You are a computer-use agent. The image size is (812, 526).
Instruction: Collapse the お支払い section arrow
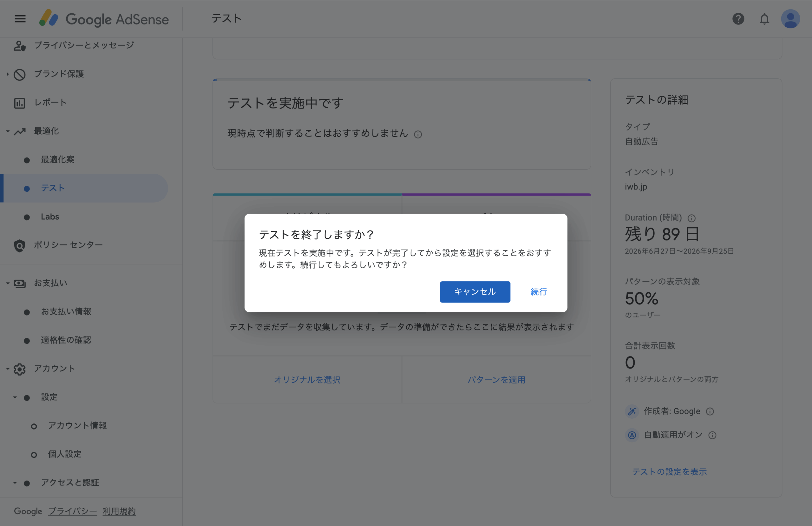coord(8,283)
